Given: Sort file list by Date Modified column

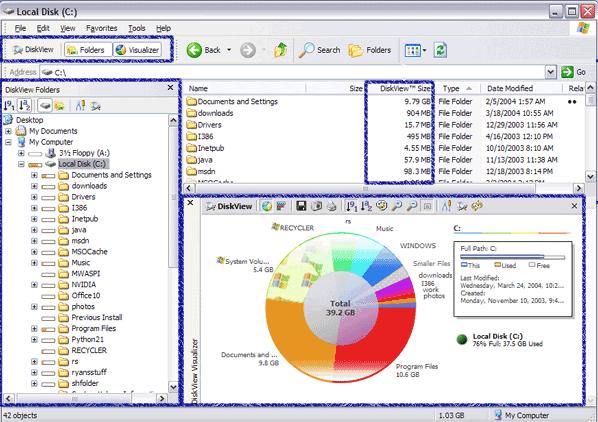Looking at the screenshot, I should (x=521, y=88).
